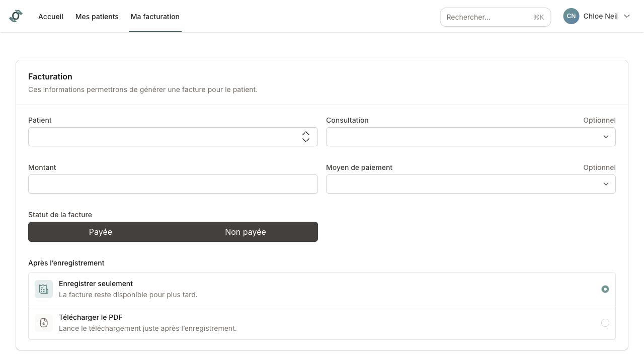Go to Mes patients tab

pyautogui.click(x=97, y=17)
